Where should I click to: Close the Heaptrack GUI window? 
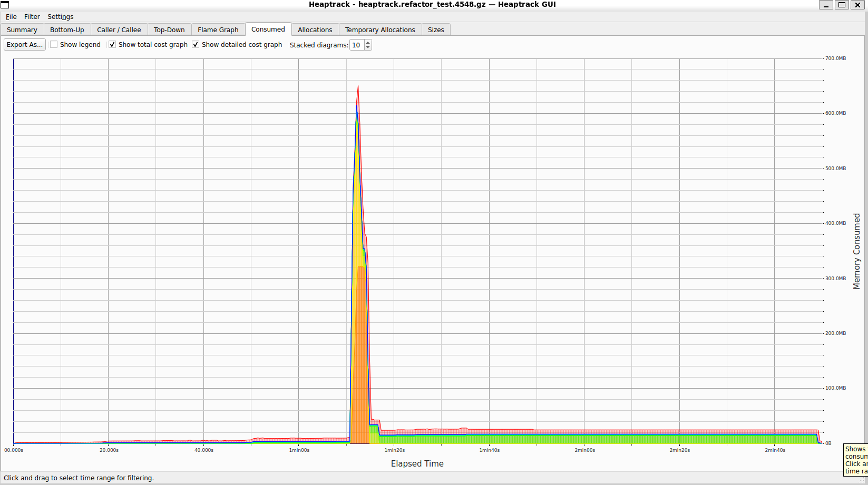pos(857,5)
